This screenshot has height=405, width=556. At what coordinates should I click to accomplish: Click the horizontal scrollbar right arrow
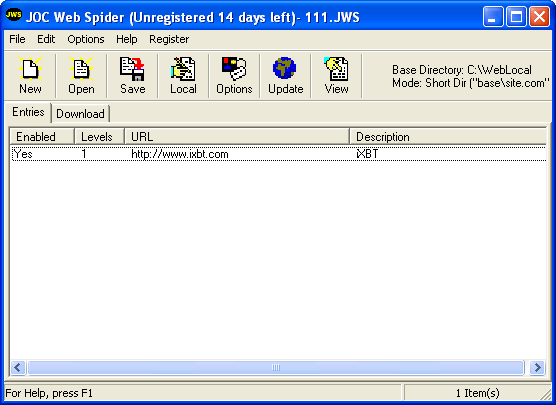point(537,367)
